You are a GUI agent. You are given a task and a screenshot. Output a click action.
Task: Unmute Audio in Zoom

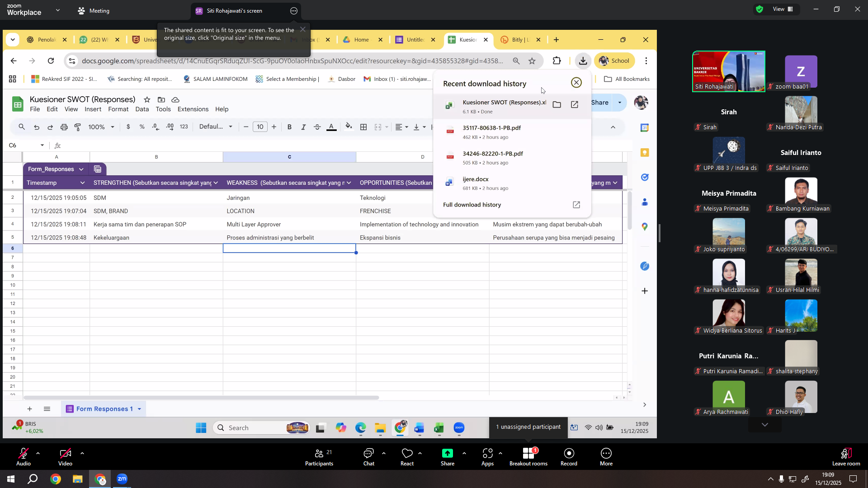(x=24, y=456)
